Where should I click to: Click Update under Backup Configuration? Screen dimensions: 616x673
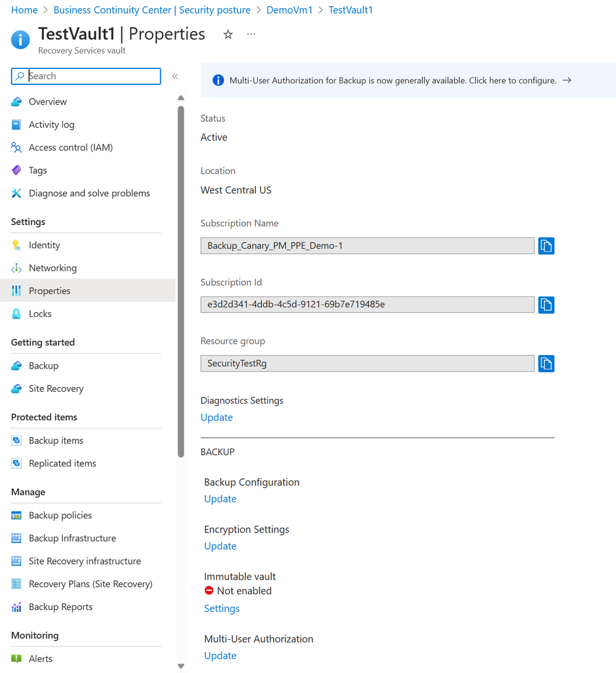click(220, 499)
